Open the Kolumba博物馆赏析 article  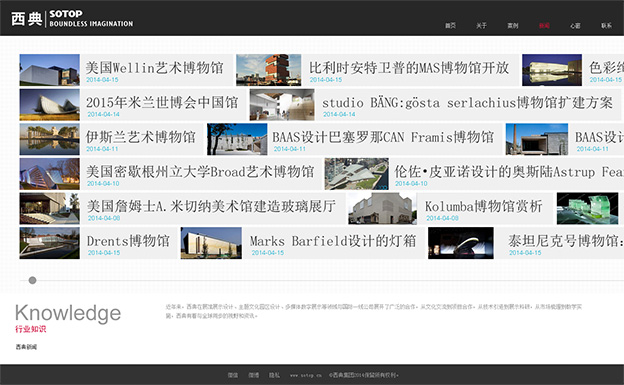(484, 207)
